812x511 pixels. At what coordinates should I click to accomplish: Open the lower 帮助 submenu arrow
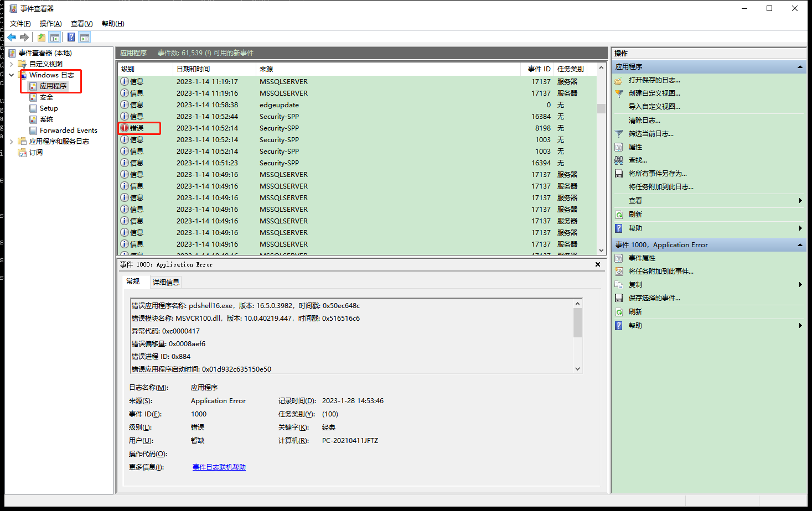tap(800, 326)
